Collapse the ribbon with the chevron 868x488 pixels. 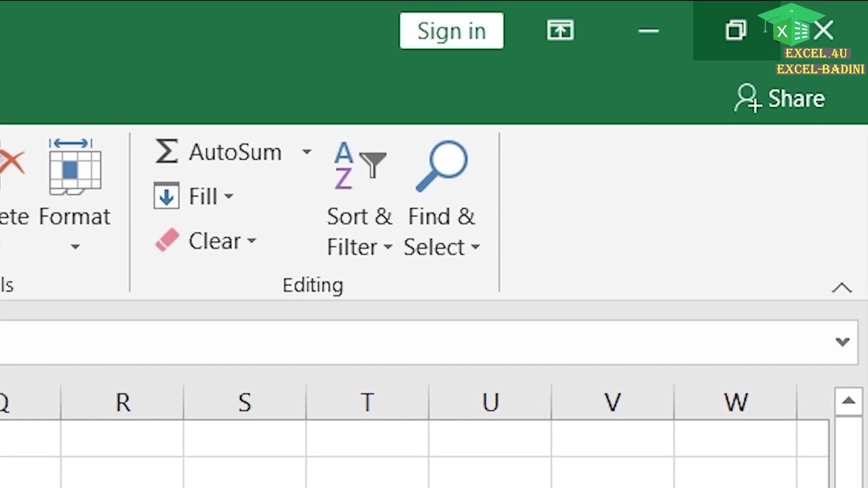click(x=842, y=288)
